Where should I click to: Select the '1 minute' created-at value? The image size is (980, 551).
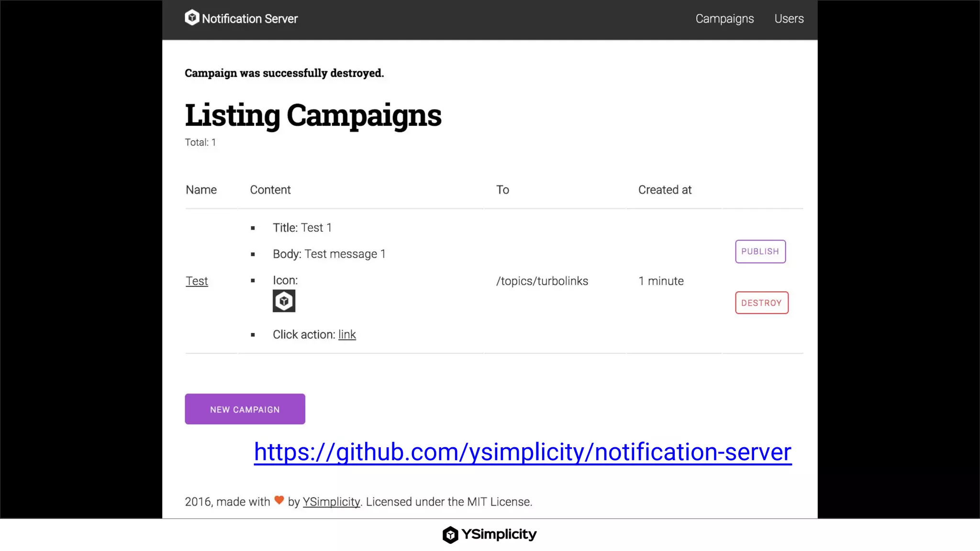tap(661, 281)
